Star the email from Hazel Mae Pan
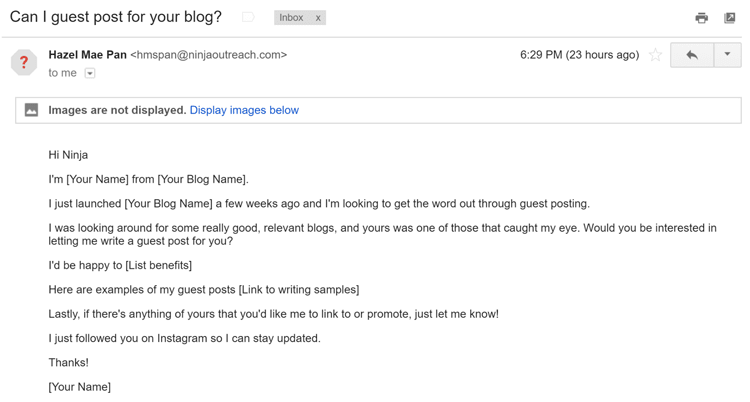Image resolution: width=750 pixels, height=402 pixels. pyautogui.click(x=655, y=55)
